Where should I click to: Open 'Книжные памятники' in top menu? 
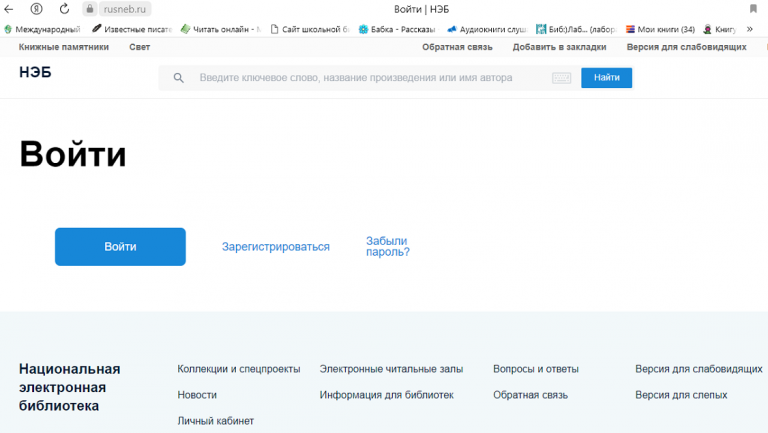click(63, 47)
